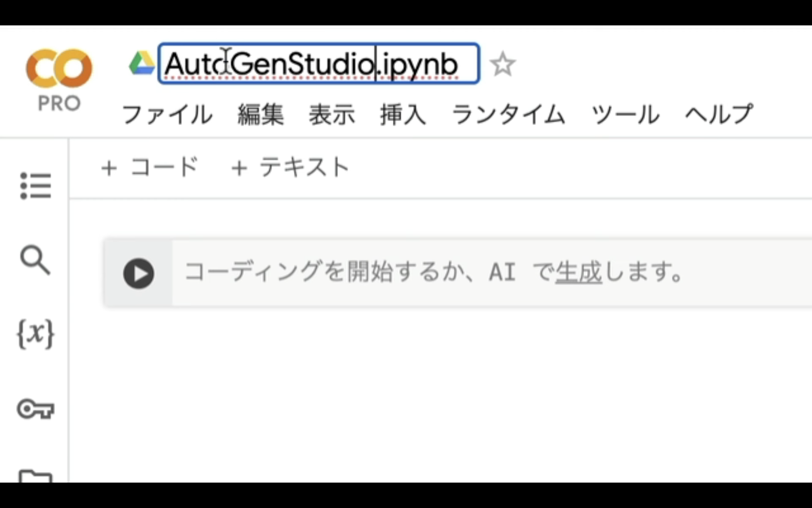Open the search sidebar icon
The image size is (812, 508).
click(35, 260)
